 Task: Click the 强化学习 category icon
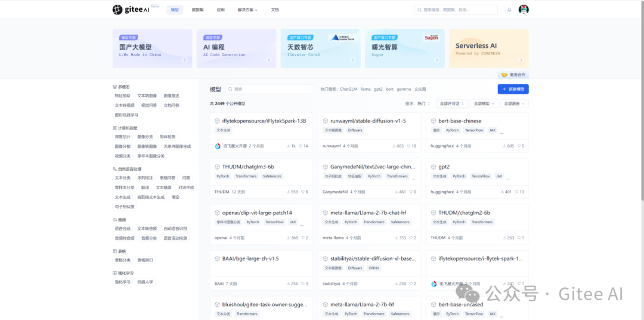pos(114,273)
